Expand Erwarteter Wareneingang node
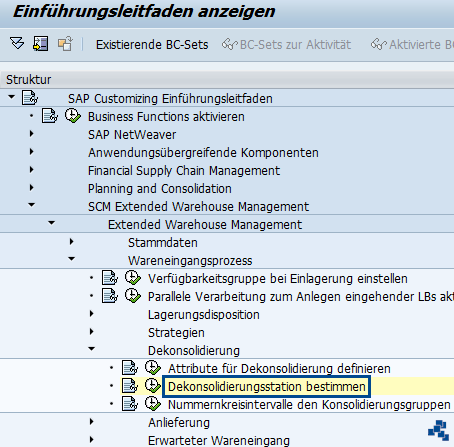Viewport: 454px width, 447px height. tap(92, 440)
